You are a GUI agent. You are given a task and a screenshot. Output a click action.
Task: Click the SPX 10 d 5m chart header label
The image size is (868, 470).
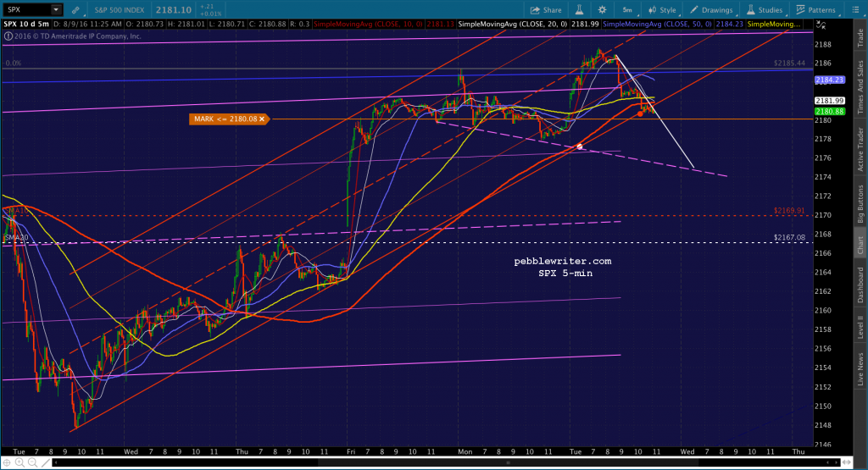[26, 25]
